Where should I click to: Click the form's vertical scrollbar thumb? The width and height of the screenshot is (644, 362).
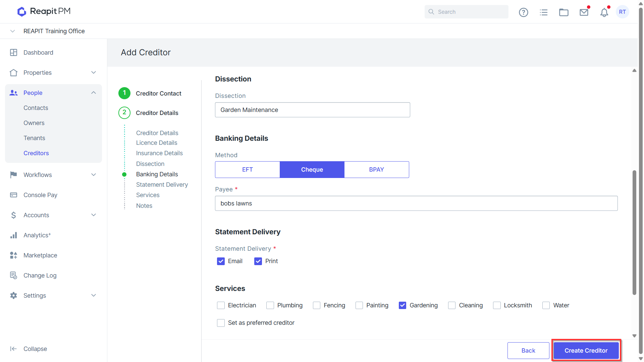[x=634, y=233]
